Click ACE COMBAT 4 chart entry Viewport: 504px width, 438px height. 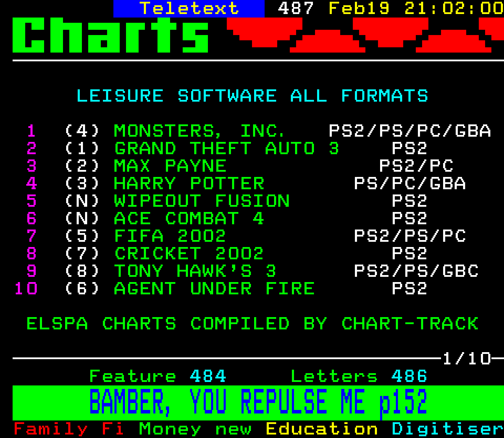pyautogui.click(x=189, y=219)
